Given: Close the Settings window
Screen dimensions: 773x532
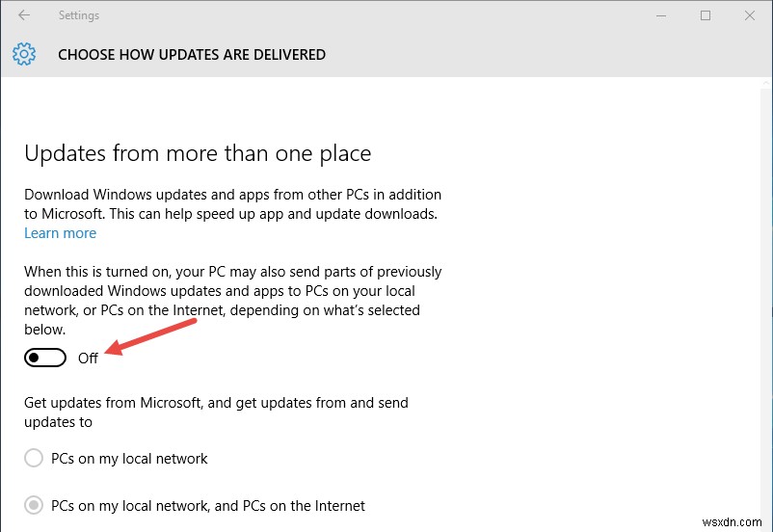Looking at the screenshot, I should [x=750, y=15].
